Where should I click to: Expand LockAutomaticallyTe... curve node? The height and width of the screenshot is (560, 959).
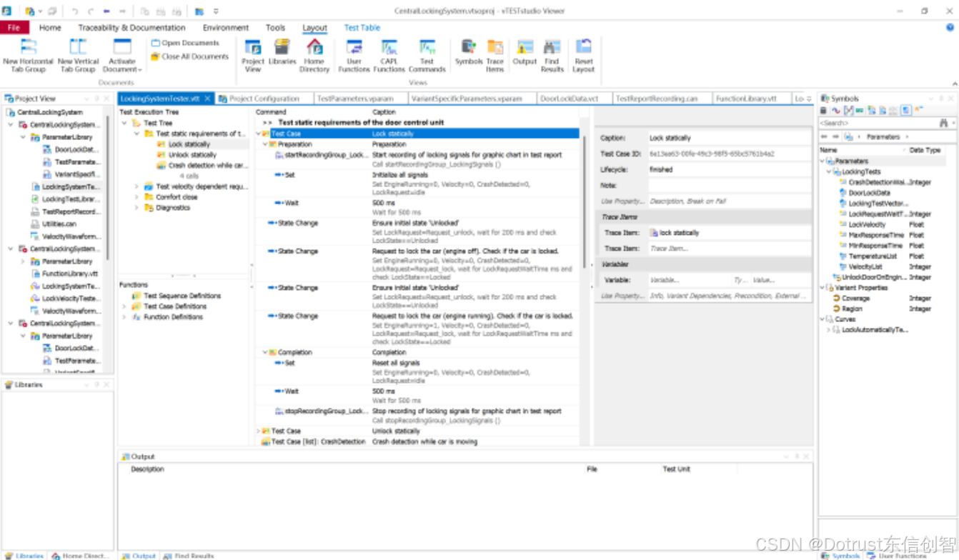click(x=829, y=330)
